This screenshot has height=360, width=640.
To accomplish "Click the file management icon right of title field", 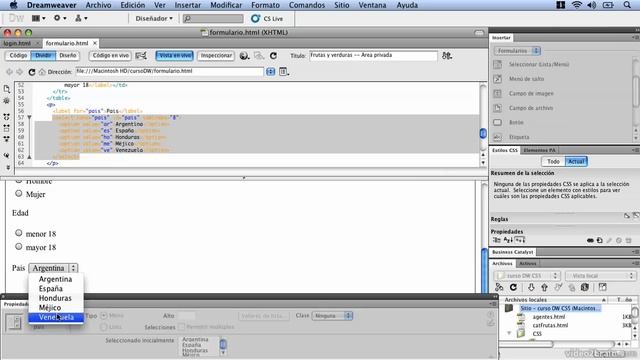I will pos(447,56).
